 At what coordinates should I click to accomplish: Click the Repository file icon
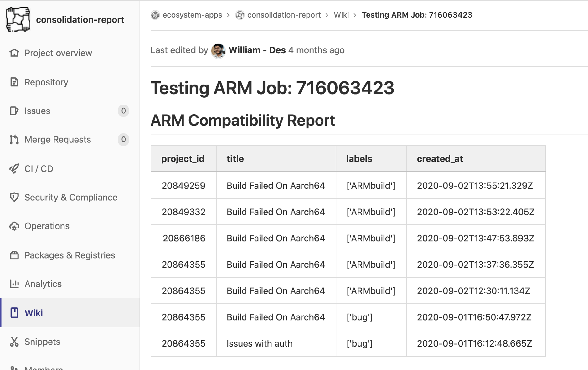click(x=14, y=82)
